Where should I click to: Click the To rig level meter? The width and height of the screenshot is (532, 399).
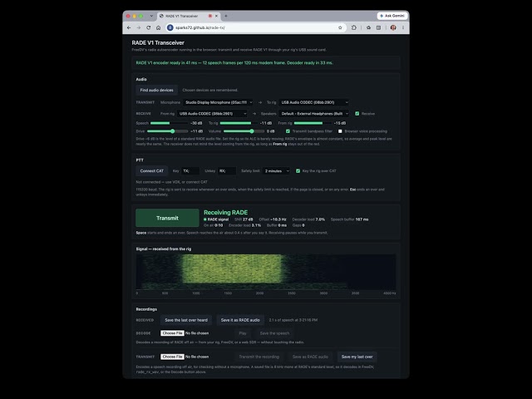(239, 123)
